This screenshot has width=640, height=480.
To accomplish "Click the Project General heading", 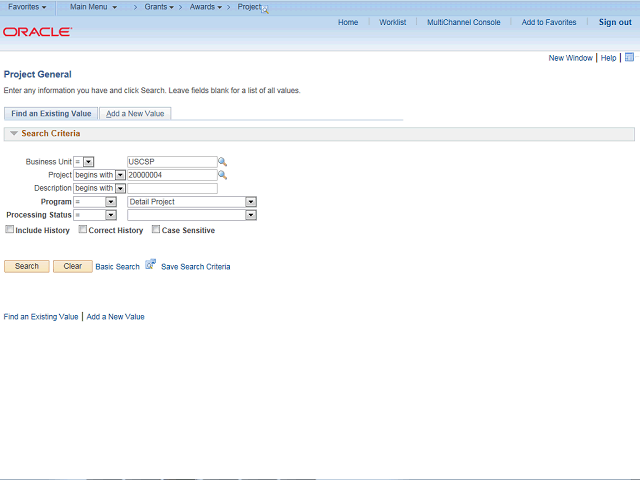I will click(x=38, y=74).
